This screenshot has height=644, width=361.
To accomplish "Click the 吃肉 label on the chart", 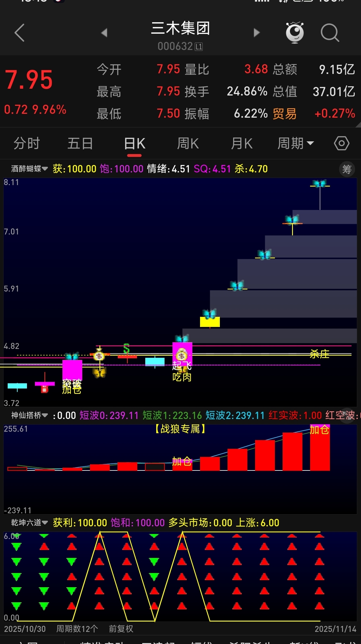I will [x=182, y=377].
